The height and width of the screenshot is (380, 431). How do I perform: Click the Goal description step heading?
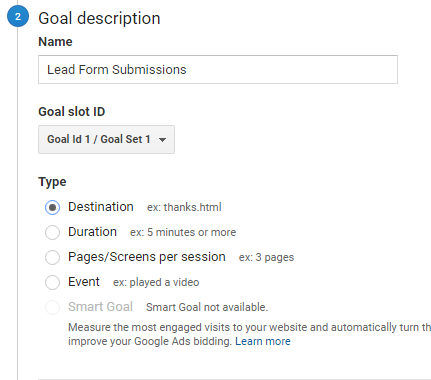pos(99,18)
